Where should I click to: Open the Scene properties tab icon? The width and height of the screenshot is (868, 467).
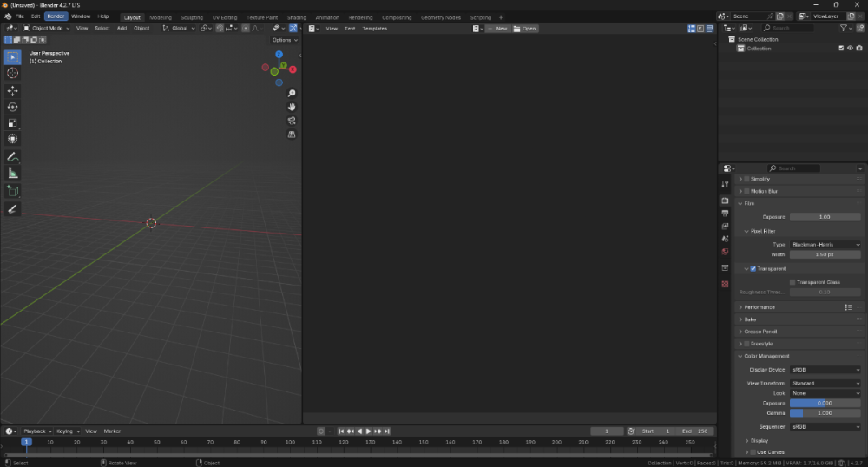(725, 239)
